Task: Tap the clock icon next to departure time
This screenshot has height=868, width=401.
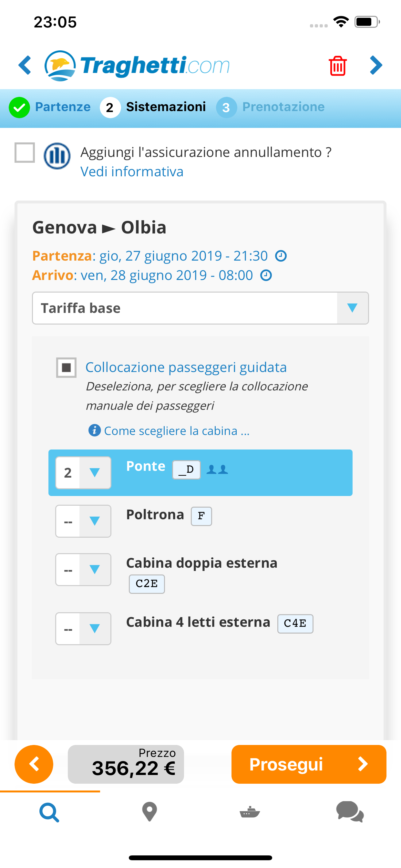Action: coord(281,256)
